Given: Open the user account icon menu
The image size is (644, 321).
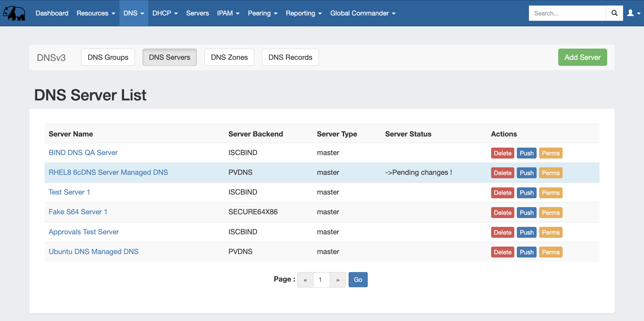Looking at the screenshot, I should pos(633,13).
